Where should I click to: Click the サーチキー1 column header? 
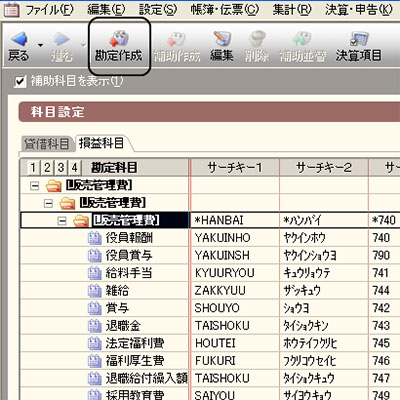click(x=235, y=168)
